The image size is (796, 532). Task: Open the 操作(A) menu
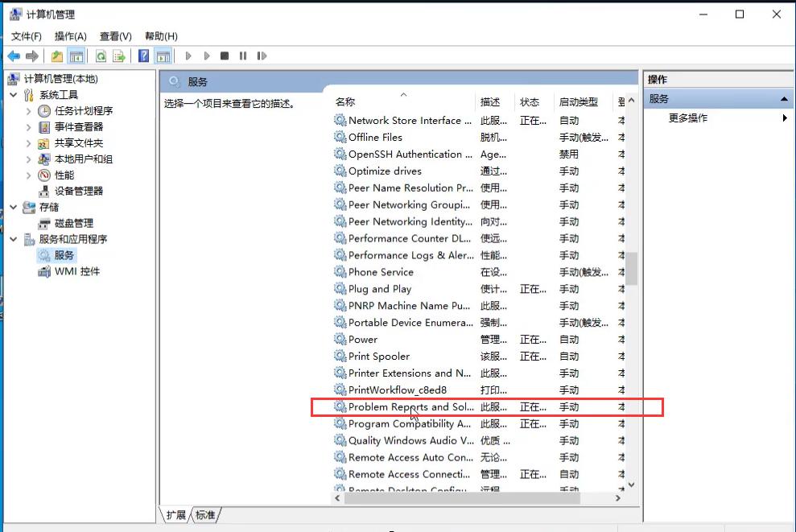[x=71, y=36]
